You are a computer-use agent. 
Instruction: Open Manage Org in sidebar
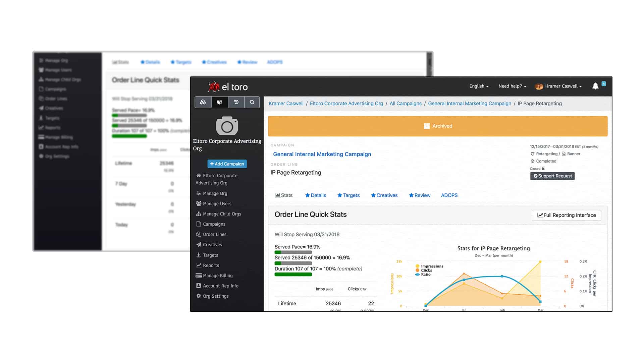pyautogui.click(x=212, y=193)
